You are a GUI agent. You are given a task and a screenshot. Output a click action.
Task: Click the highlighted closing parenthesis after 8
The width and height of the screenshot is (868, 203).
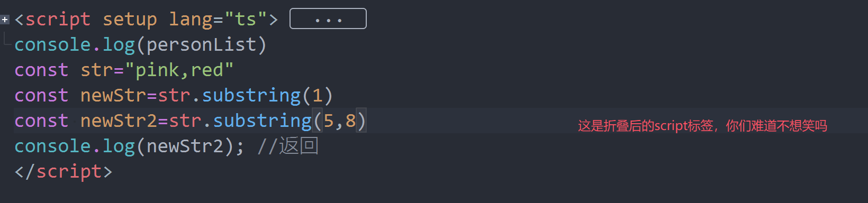pos(361,121)
